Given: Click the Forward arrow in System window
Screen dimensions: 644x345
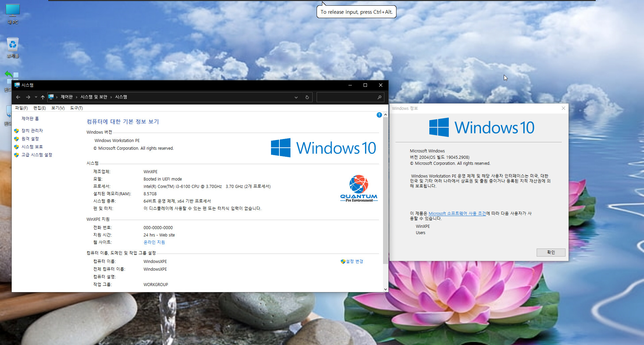Looking at the screenshot, I should [x=28, y=97].
